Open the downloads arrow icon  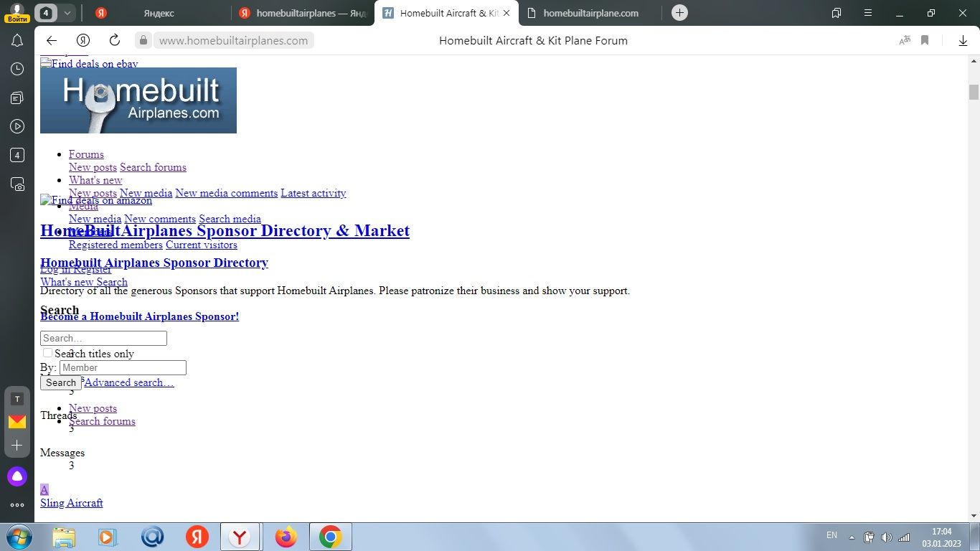pos(963,41)
